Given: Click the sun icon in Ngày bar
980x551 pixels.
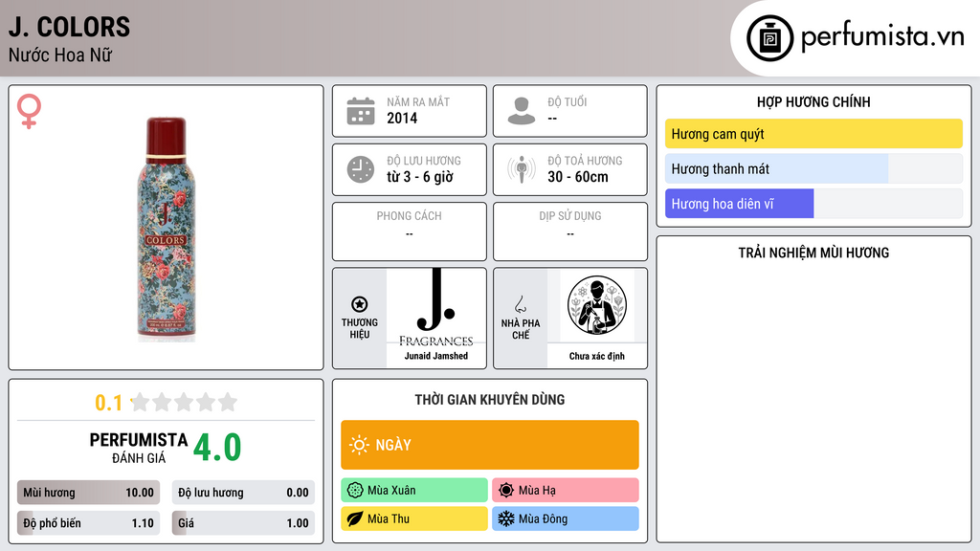Looking at the screenshot, I should (x=359, y=445).
